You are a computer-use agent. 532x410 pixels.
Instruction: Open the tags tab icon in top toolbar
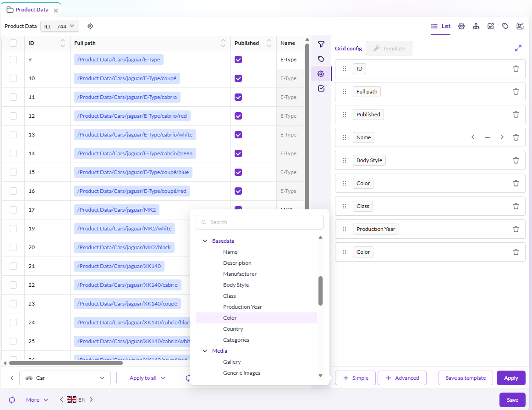505,26
